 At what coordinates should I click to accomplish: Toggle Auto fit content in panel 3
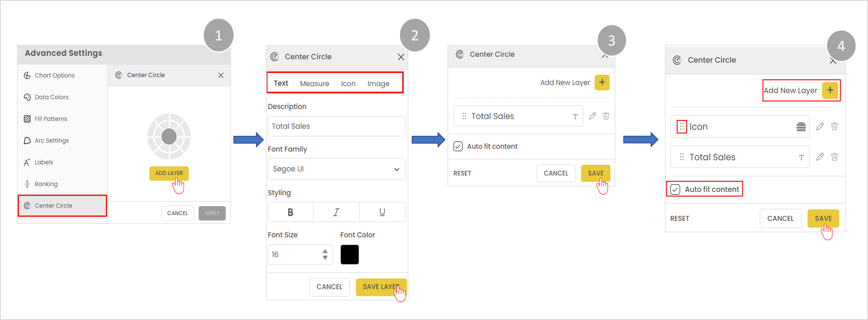(458, 146)
